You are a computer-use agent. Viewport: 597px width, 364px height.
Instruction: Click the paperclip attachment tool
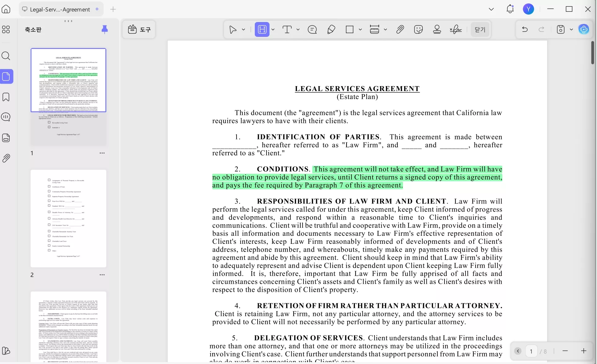tap(400, 29)
